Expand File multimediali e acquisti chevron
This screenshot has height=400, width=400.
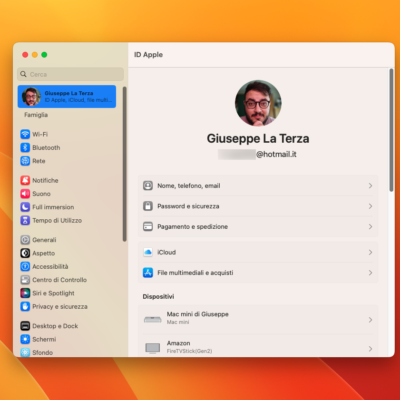click(370, 273)
